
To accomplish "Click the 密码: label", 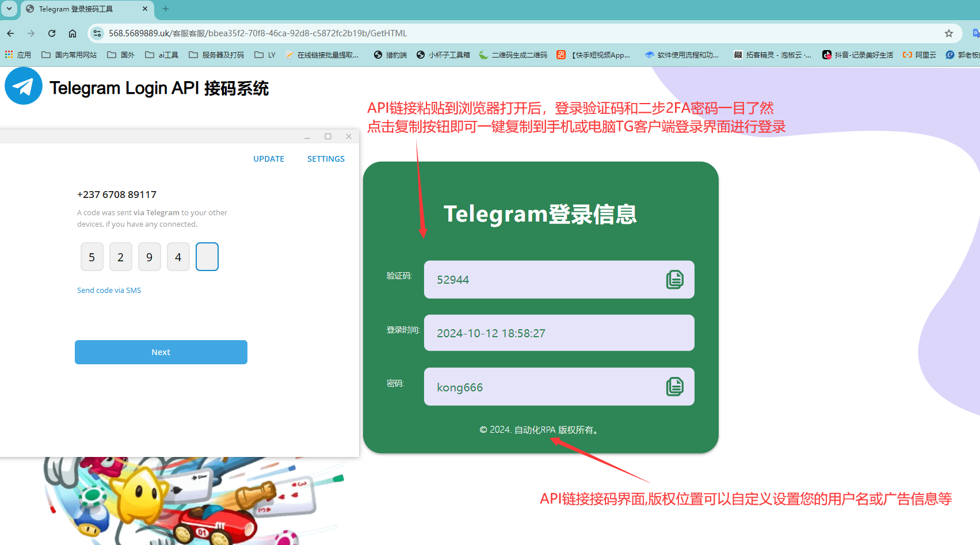I will pos(395,383).
